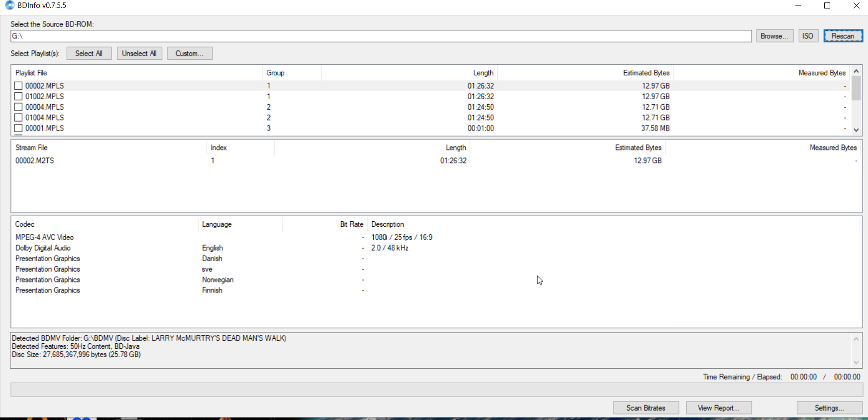The height and width of the screenshot is (420, 868).
Task: Click the scan progress bar
Action: point(436,390)
